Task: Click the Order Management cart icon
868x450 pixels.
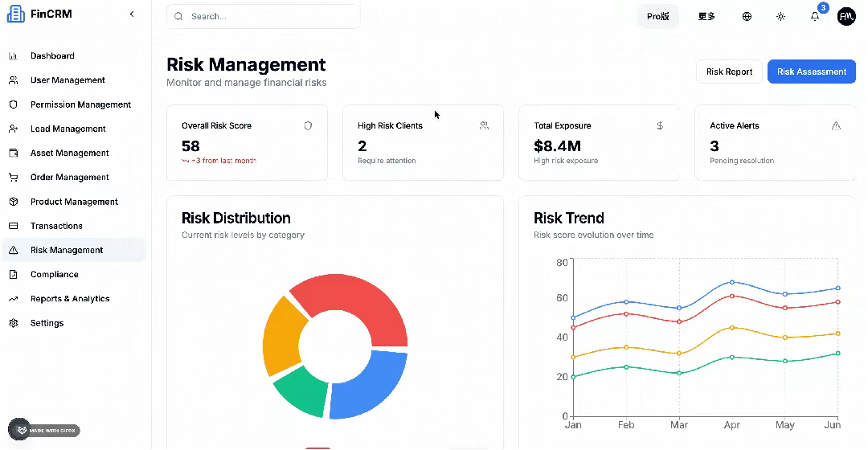Action: click(x=14, y=177)
